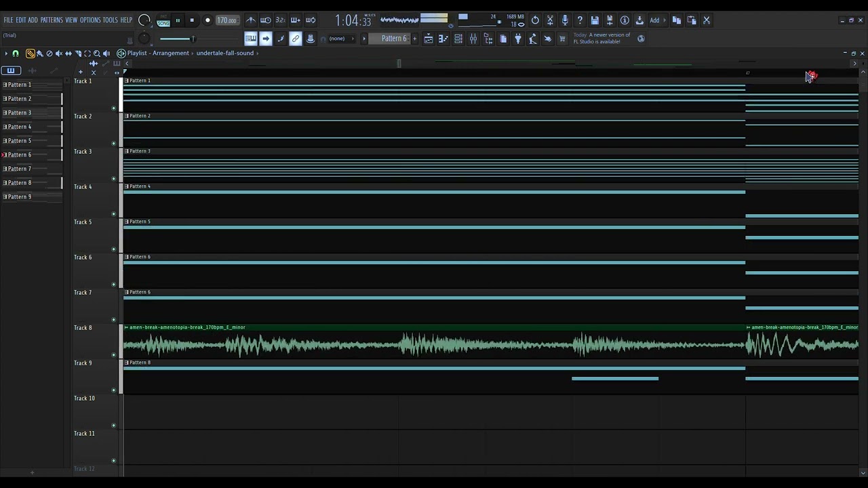Select Pattern 6 in the picker list

pos(32,155)
